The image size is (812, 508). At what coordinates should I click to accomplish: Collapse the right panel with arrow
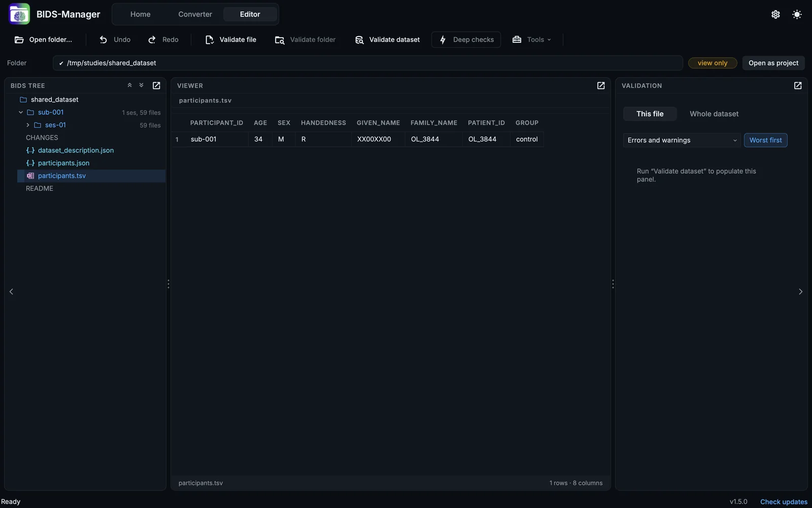click(x=801, y=292)
